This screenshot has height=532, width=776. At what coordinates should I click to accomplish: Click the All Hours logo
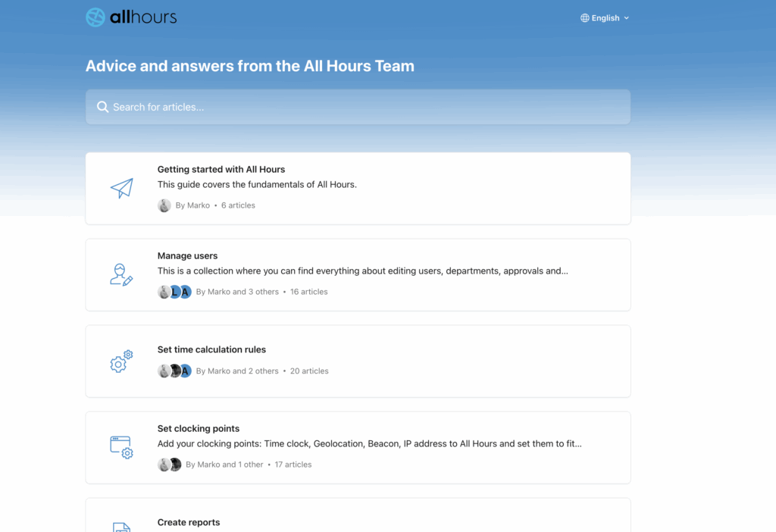pos(131,17)
